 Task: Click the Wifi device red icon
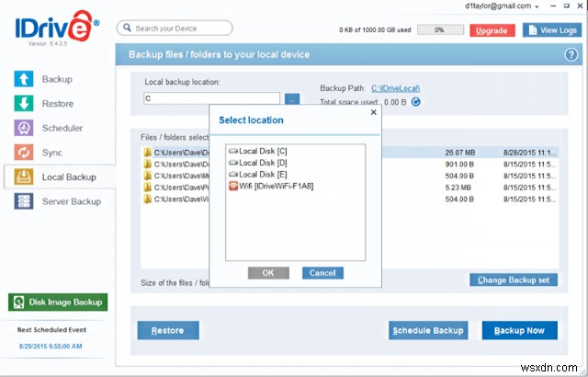pos(233,186)
